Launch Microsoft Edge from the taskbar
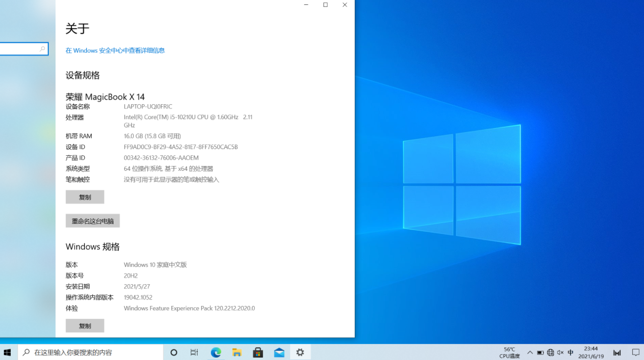 (x=216, y=352)
